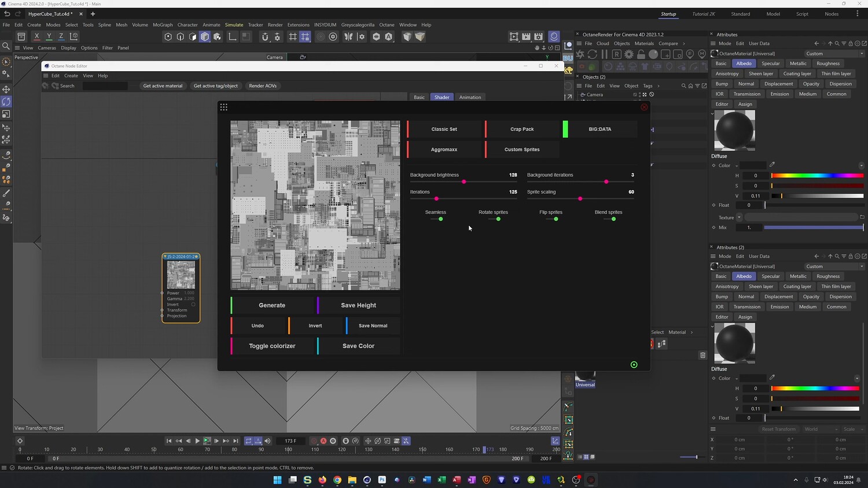Click the trash icon in material manager
The height and width of the screenshot is (488, 868).
coord(703,355)
